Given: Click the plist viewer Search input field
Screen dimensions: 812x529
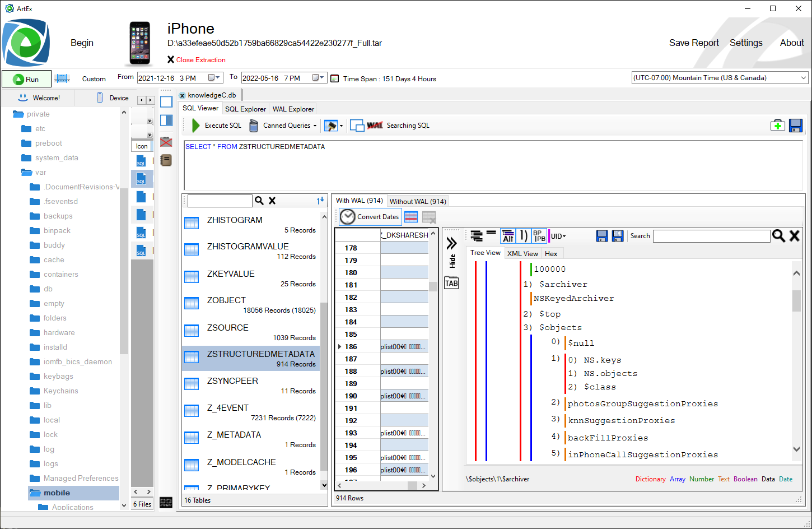Looking at the screenshot, I should coord(712,236).
